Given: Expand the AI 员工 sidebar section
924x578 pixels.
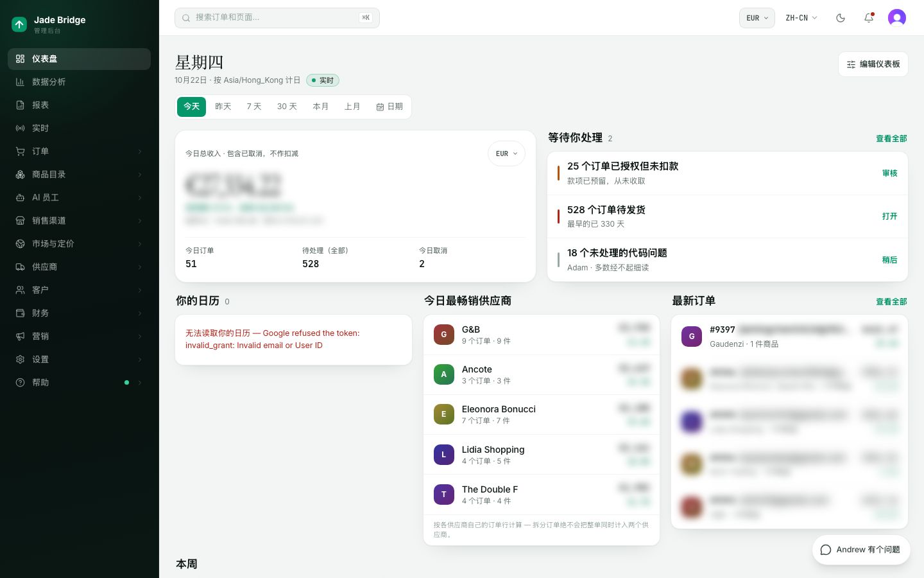Looking at the screenshot, I should (x=79, y=197).
